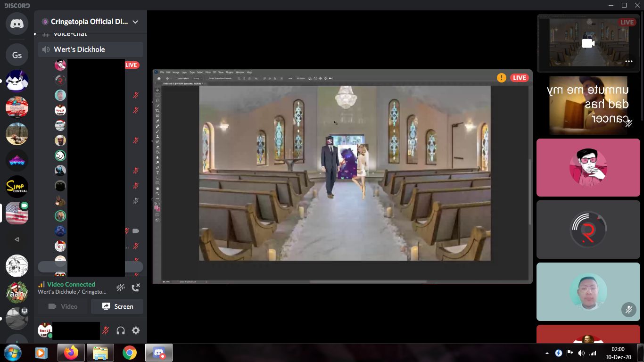
Task: Open Photoshop's Layer menu
Action: pyautogui.click(x=184, y=72)
